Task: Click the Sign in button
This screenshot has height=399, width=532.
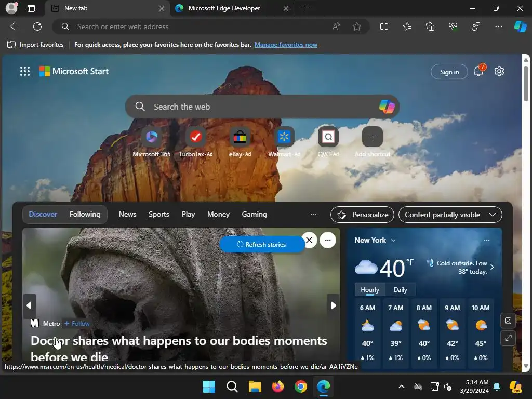Action: [449, 72]
